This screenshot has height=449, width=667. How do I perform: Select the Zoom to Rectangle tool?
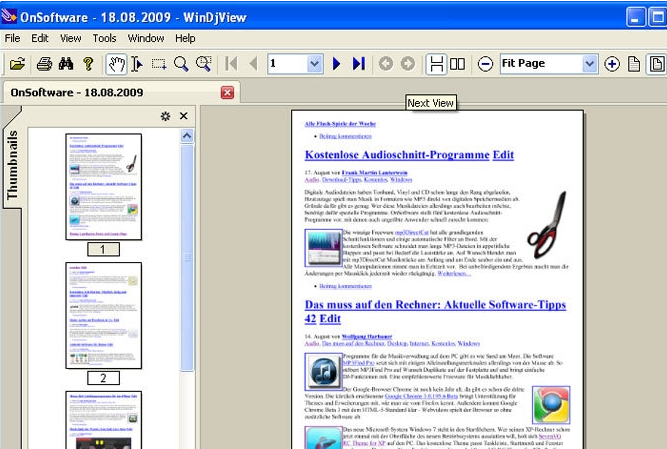click(x=204, y=64)
